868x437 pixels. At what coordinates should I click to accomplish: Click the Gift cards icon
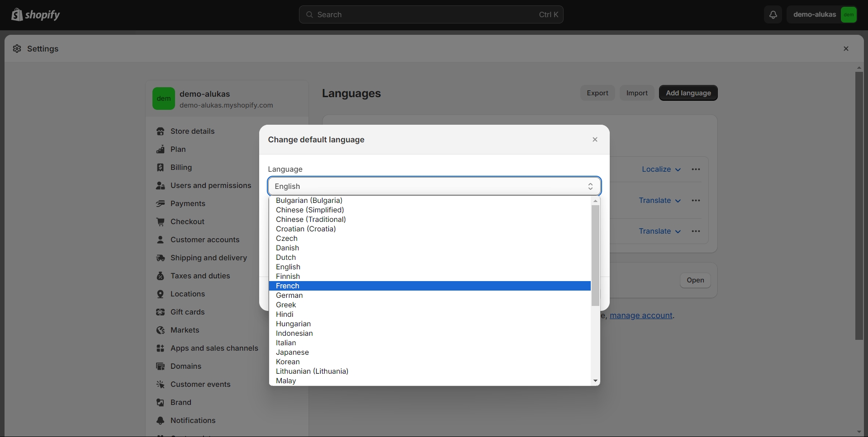pos(160,312)
